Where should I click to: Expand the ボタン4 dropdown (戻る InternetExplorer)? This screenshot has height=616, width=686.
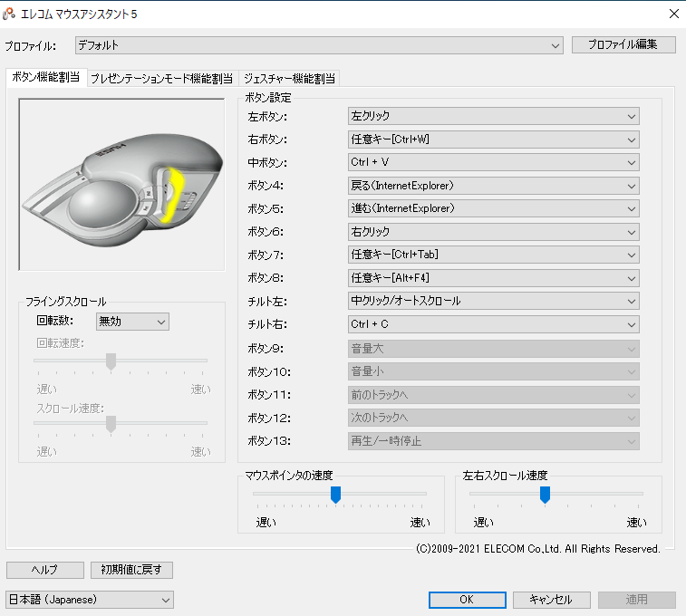coord(494,186)
